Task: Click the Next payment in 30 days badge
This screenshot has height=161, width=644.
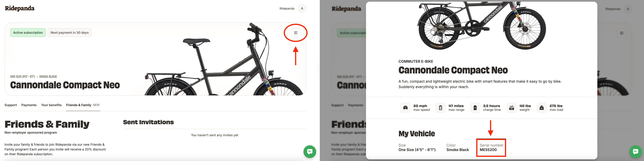Action: coord(69,33)
